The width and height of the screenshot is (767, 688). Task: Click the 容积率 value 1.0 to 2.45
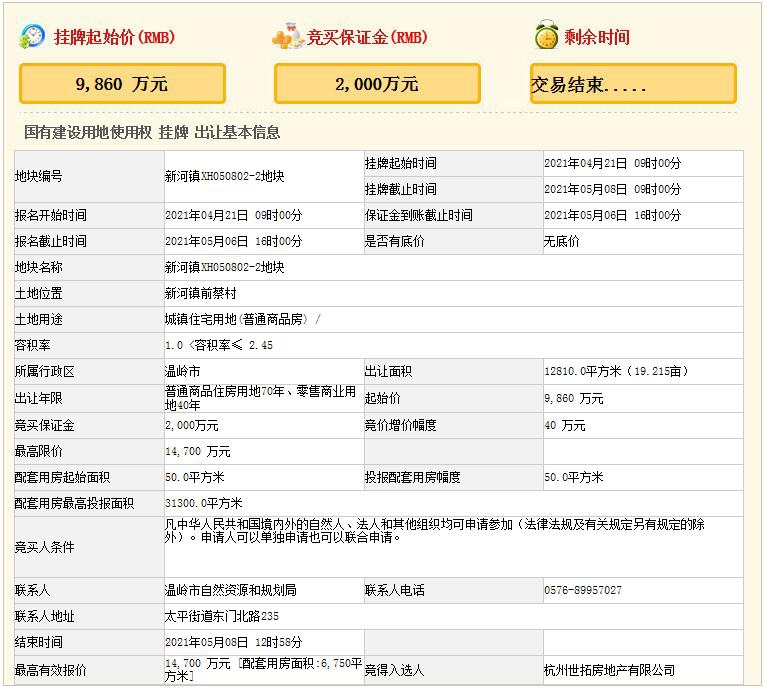pos(219,345)
